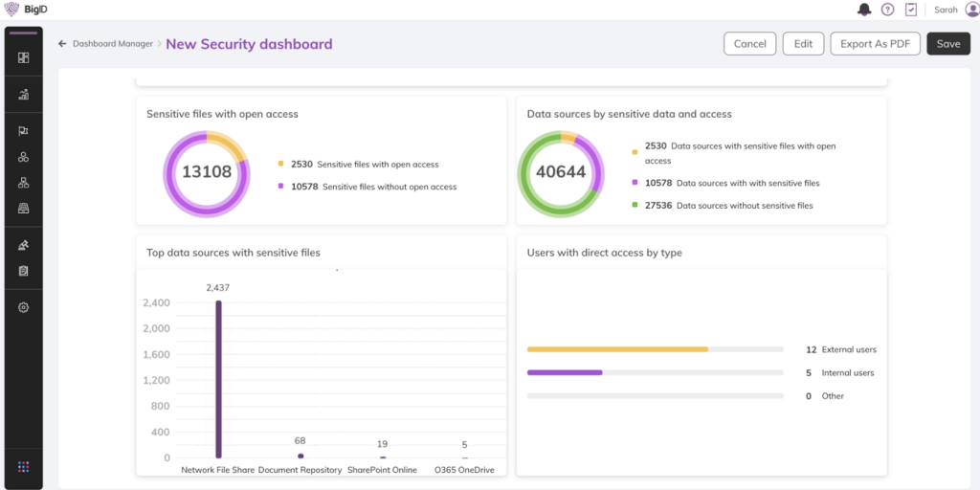This screenshot has width=980, height=490.
Task: Go to Dashboard Manager breadcrumb
Action: (112, 44)
